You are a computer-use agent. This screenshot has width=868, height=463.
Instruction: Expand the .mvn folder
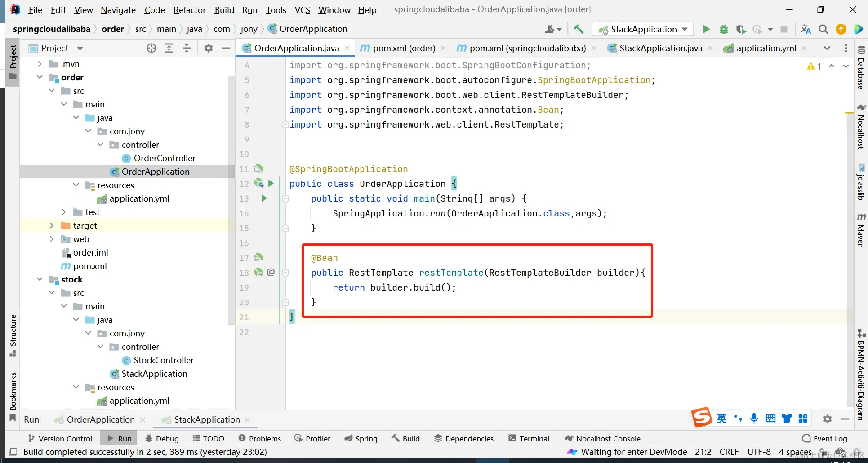40,64
